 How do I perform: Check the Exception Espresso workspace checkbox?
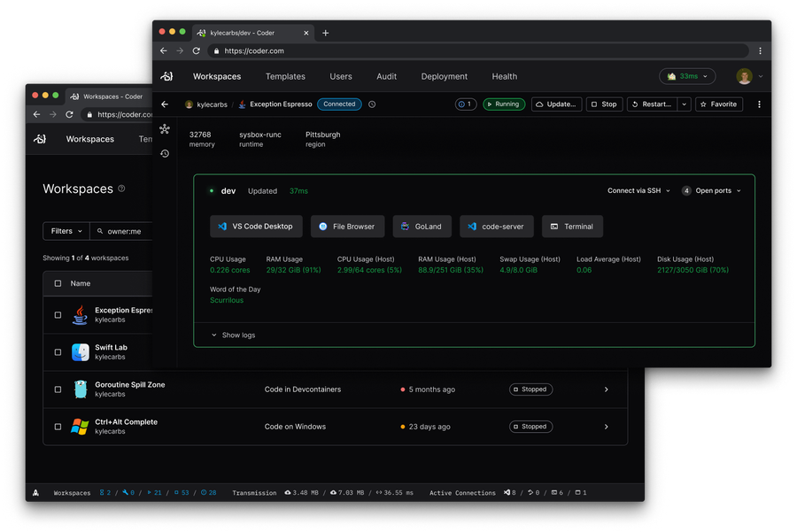[58, 315]
